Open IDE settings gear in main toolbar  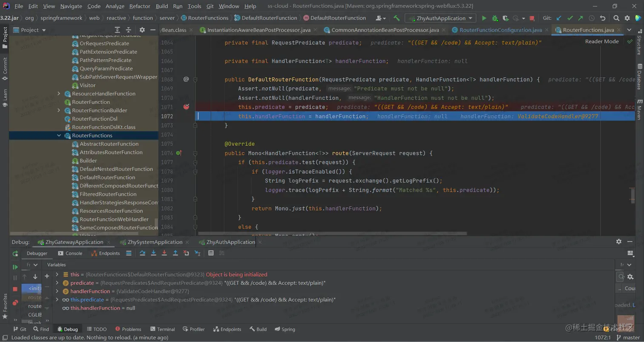point(627,18)
